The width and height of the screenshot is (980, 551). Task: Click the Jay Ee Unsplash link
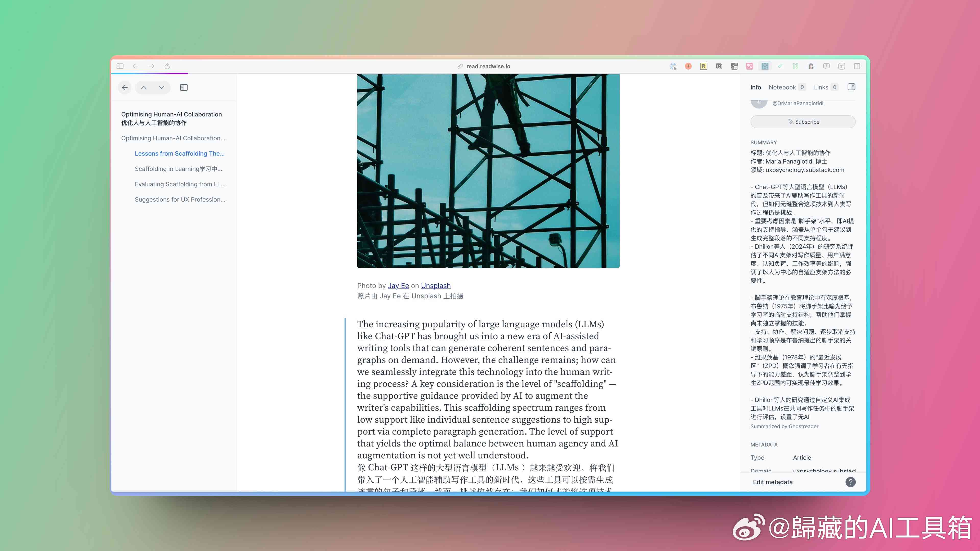coord(398,285)
